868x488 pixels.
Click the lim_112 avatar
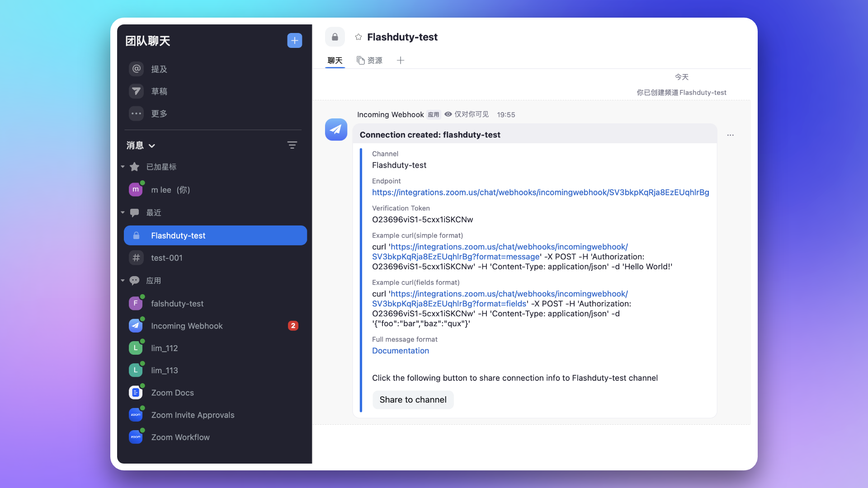pyautogui.click(x=136, y=348)
